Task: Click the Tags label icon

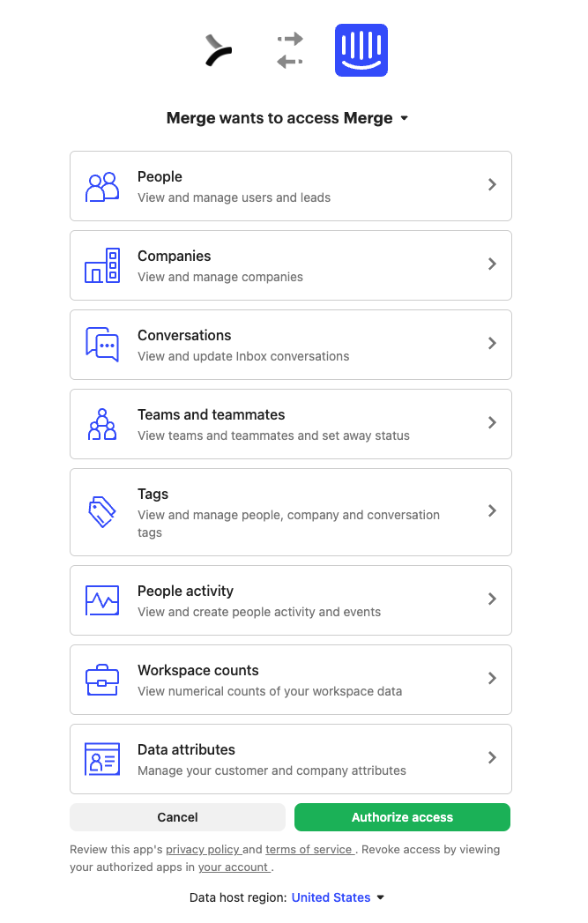Action: click(x=102, y=512)
